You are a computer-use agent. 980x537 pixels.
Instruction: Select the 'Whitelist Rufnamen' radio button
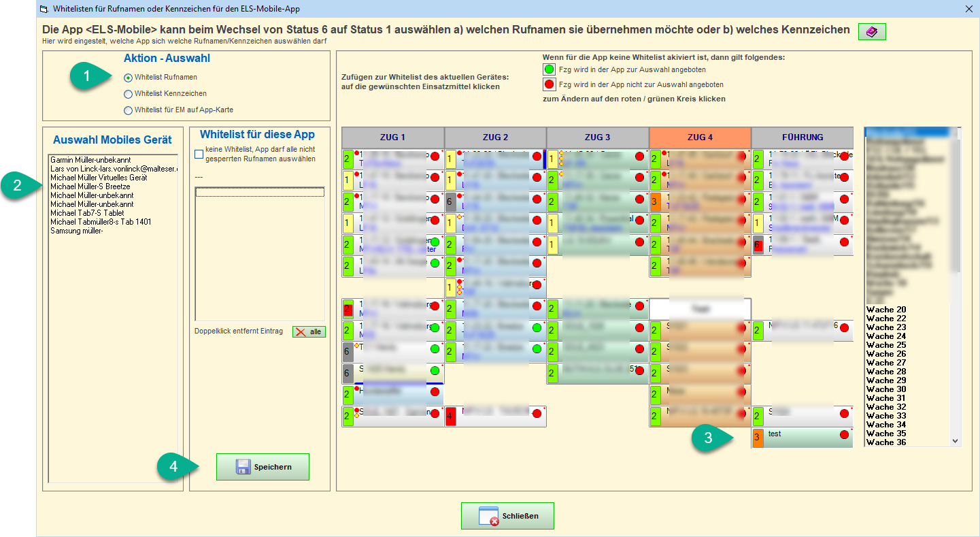pyautogui.click(x=128, y=78)
